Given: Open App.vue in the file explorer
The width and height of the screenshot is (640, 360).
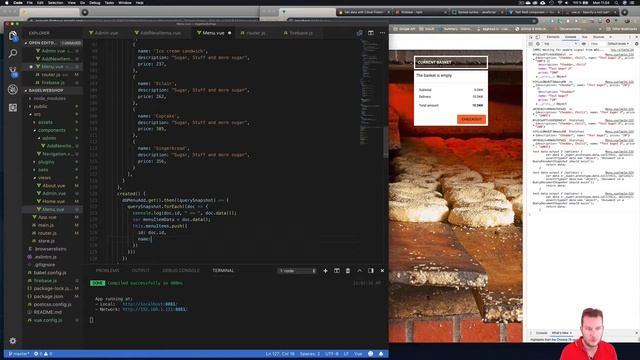Looking at the screenshot, I should click(x=47, y=217).
